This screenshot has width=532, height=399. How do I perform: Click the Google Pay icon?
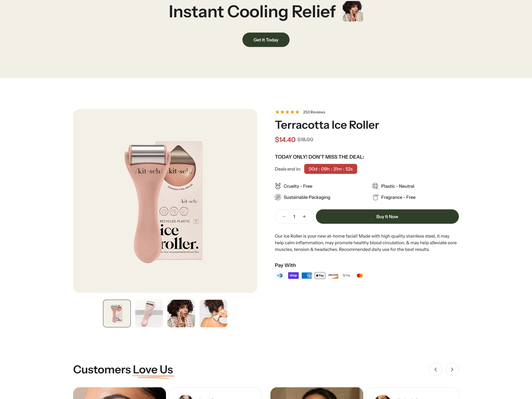[x=346, y=275]
